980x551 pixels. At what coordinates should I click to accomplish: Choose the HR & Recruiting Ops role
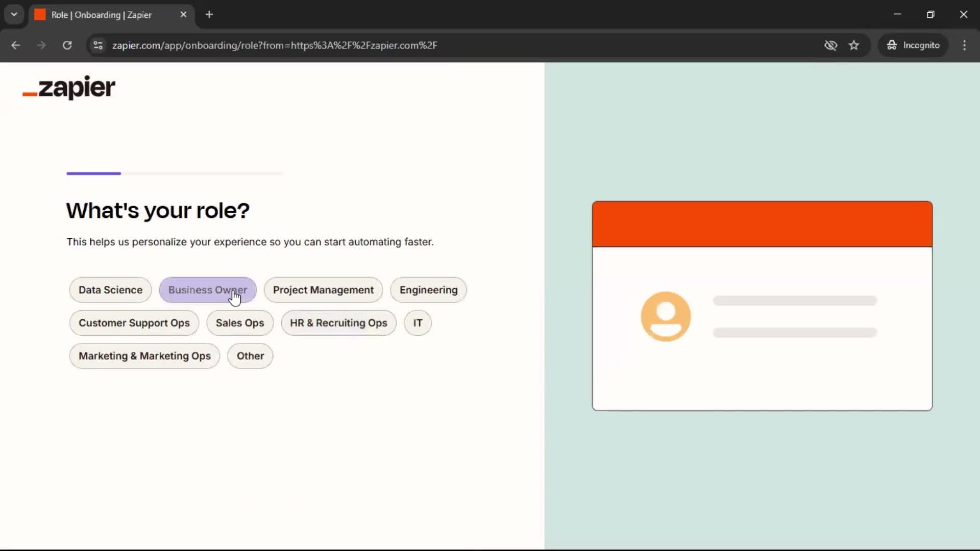coord(338,323)
